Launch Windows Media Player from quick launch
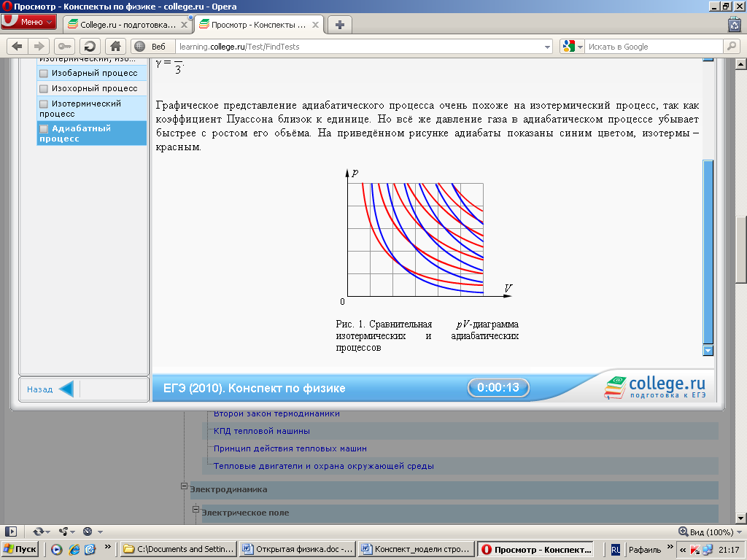This screenshot has height=560, width=747. coord(57,550)
